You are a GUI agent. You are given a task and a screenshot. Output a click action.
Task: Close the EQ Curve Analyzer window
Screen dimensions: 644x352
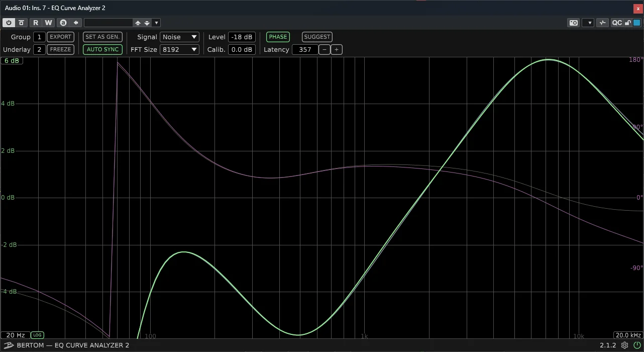pyautogui.click(x=638, y=8)
